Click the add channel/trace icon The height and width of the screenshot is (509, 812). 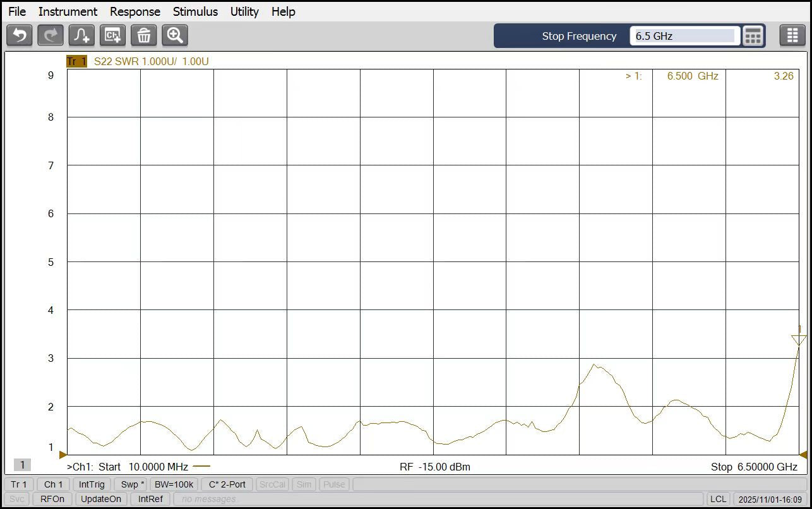(113, 35)
